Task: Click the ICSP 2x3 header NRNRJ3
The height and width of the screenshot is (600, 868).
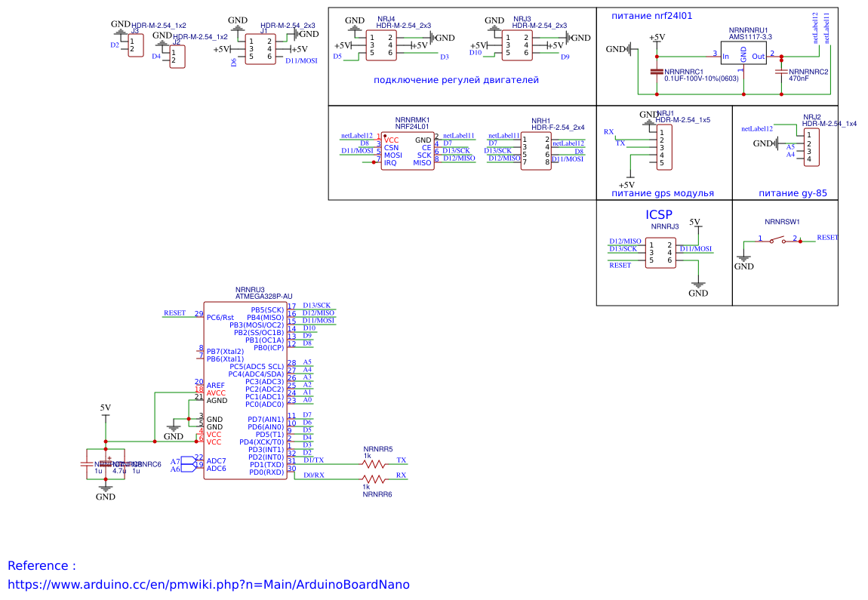Action: (x=660, y=253)
